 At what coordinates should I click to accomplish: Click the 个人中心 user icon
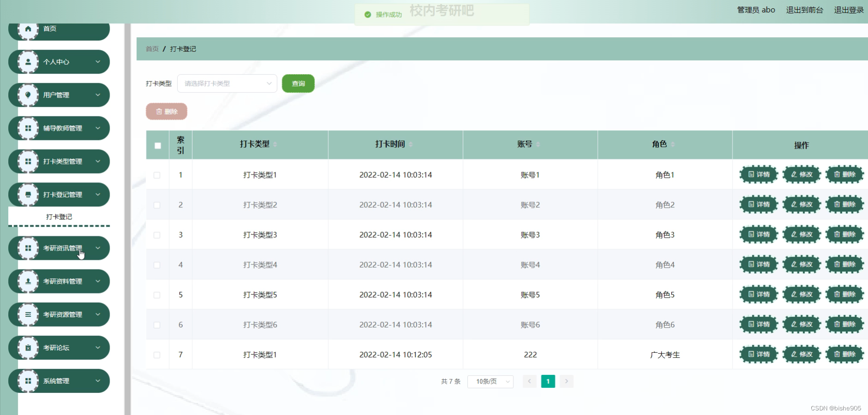[28, 62]
